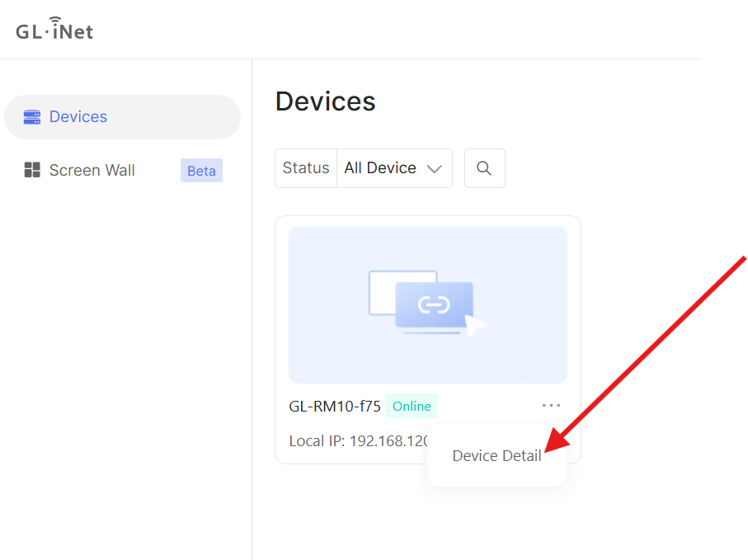Click the Devices server icon in sidebar
This screenshot has height=560, width=748.
[x=32, y=117]
